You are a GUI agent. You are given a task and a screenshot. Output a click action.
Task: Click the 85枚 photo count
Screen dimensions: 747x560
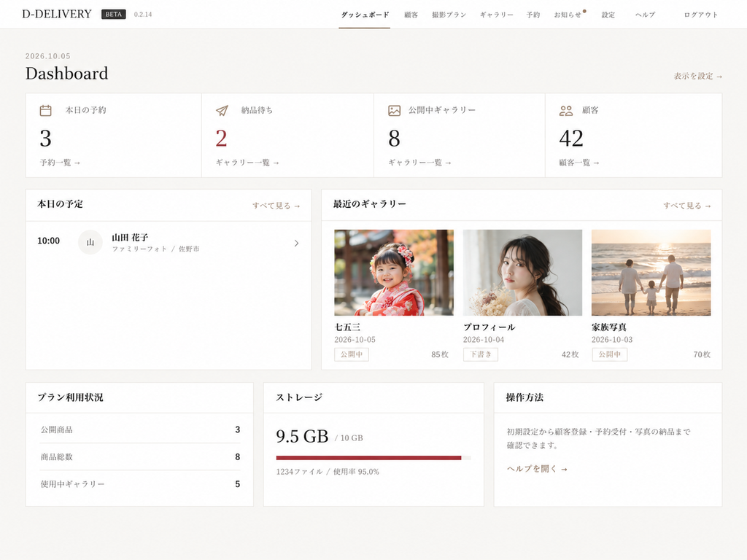click(440, 354)
